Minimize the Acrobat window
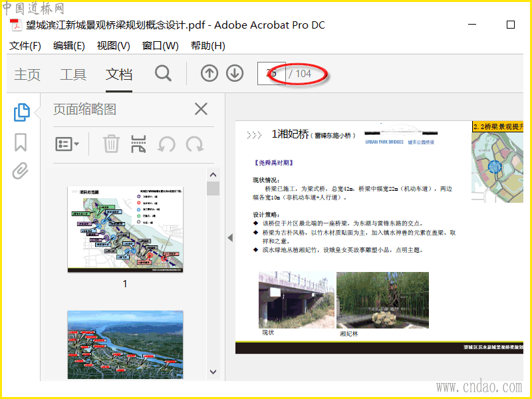The image size is (532, 399). pyautogui.click(x=472, y=25)
